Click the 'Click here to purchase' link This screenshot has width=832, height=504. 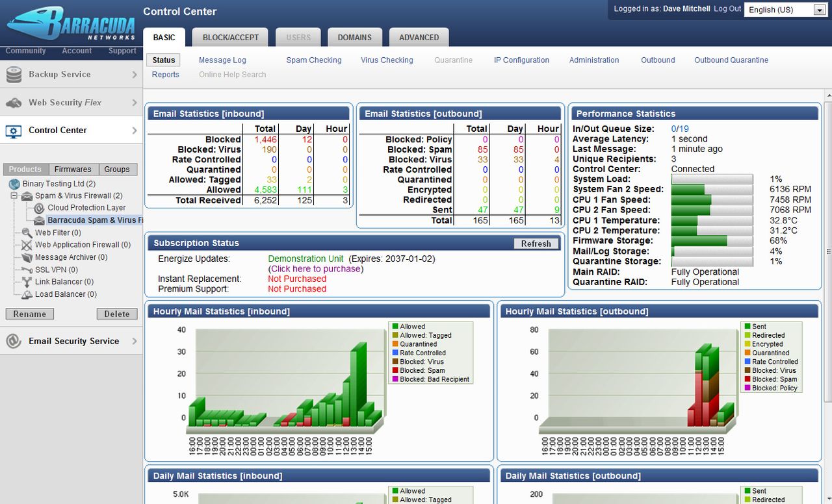pos(316,269)
